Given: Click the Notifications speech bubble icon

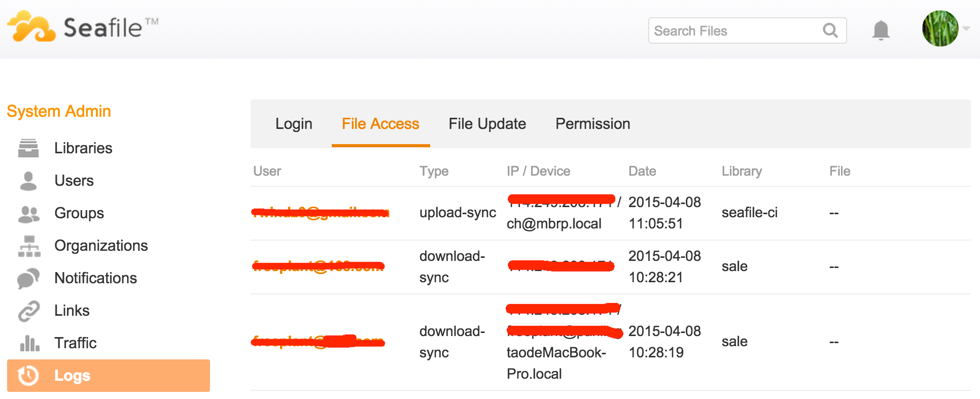Looking at the screenshot, I should (28, 278).
